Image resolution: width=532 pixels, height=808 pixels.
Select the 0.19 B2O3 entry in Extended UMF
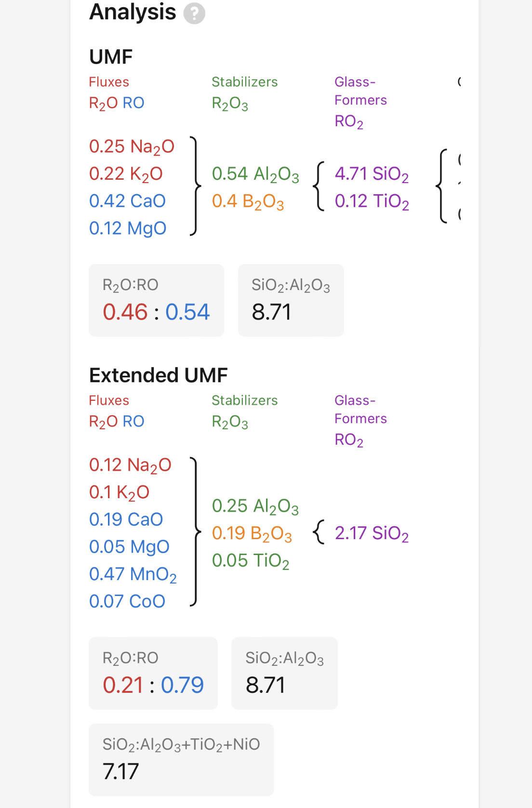pos(252,533)
